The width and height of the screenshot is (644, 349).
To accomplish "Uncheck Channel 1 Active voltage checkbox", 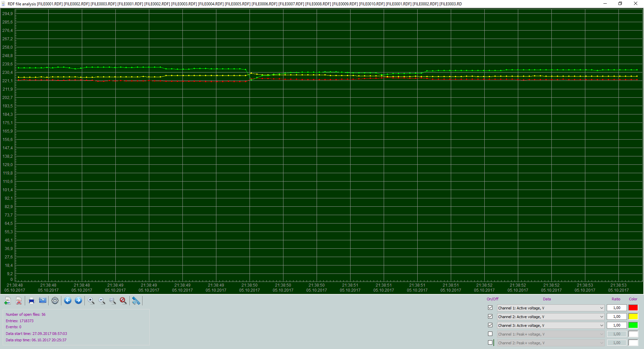I will [x=490, y=308].
